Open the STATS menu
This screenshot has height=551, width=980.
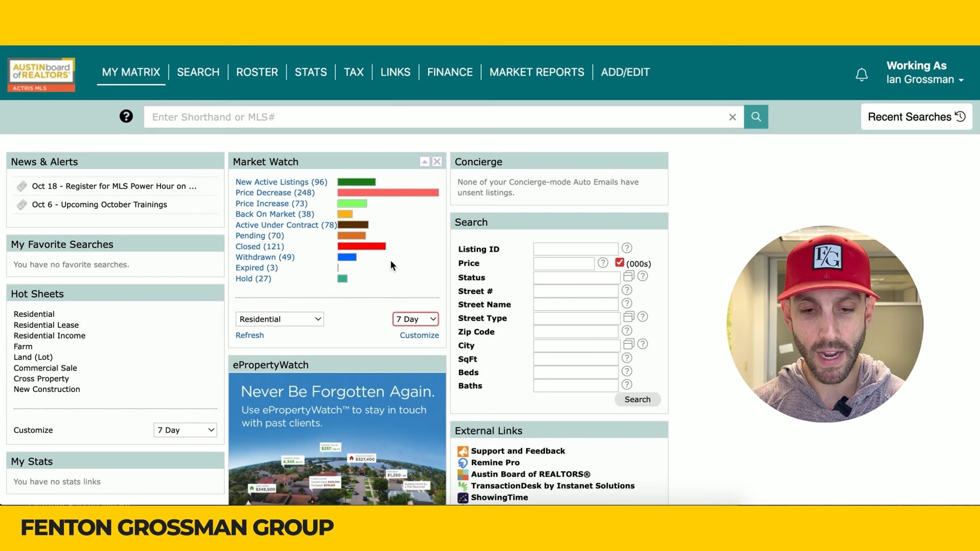(311, 72)
